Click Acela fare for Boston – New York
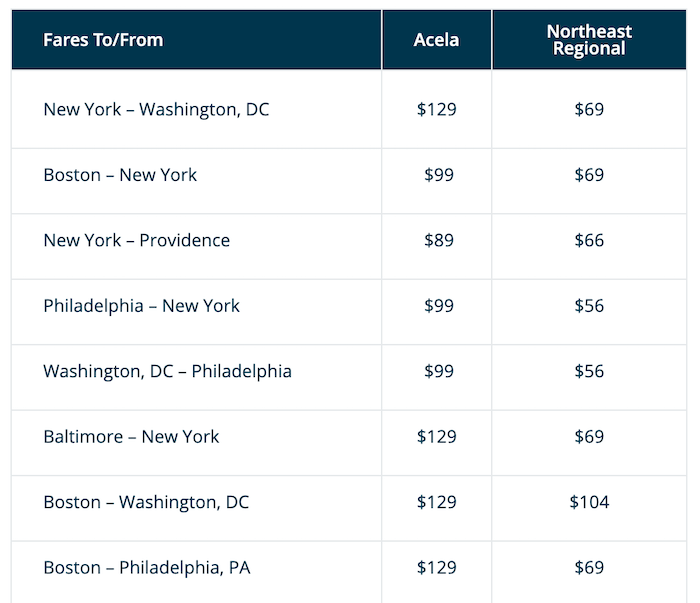The height and width of the screenshot is (603, 700). tap(438, 175)
